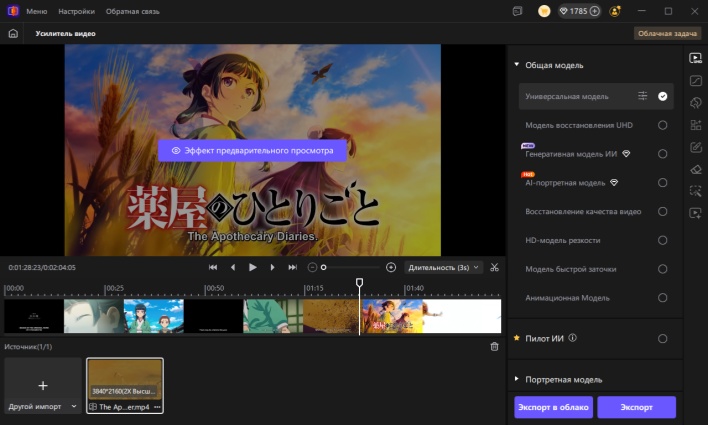The image size is (708, 425).
Task: Click the Экспорт button
Action: (x=636, y=407)
